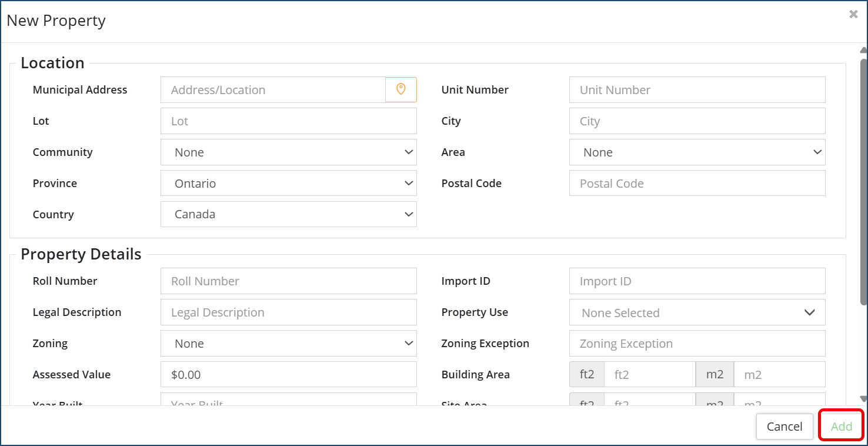Click the Add button
This screenshot has width=868, height=446.
841,427
